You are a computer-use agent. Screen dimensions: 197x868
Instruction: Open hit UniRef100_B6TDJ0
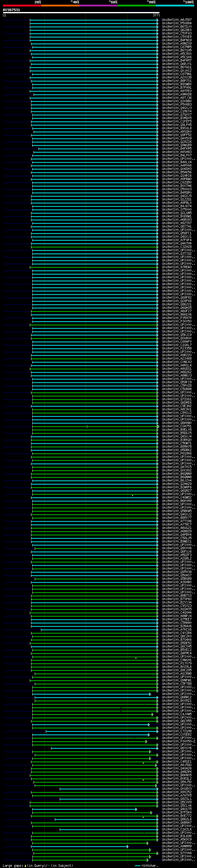tap(177, 26)
